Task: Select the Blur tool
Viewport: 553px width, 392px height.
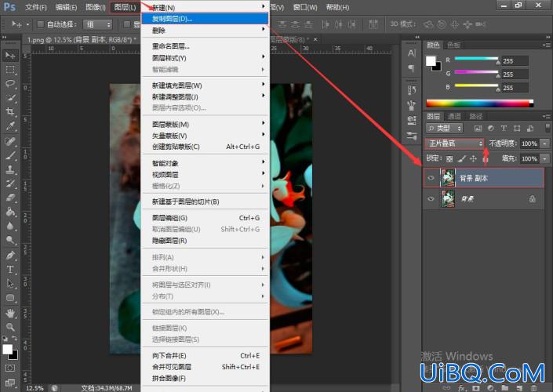Action: [10, 226]
